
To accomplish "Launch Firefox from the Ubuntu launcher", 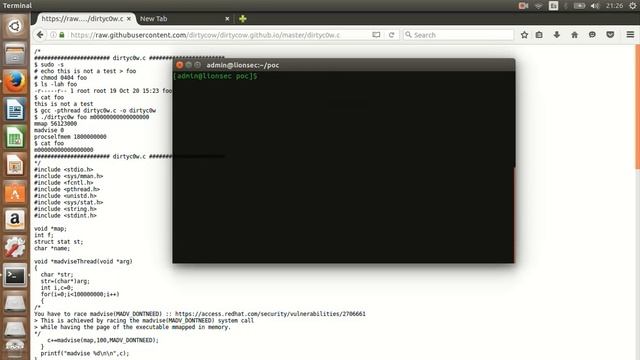I will click(x=15, y=82).
